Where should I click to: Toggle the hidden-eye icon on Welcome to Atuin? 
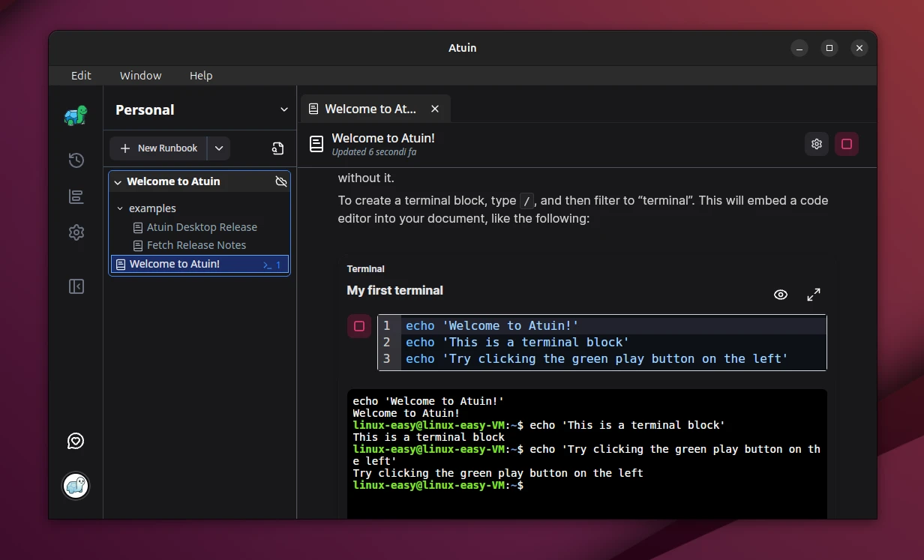click(280, 181)
